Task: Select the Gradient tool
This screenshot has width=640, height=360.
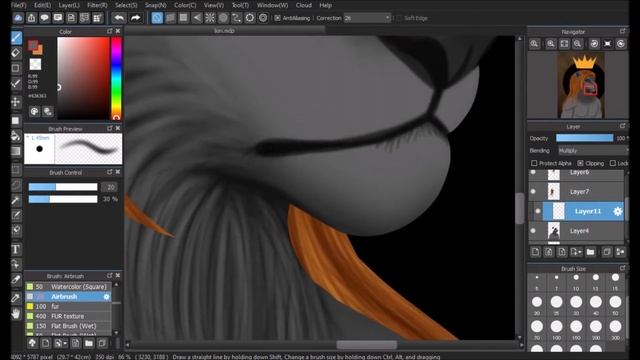Action: click(x=16, y=151)
